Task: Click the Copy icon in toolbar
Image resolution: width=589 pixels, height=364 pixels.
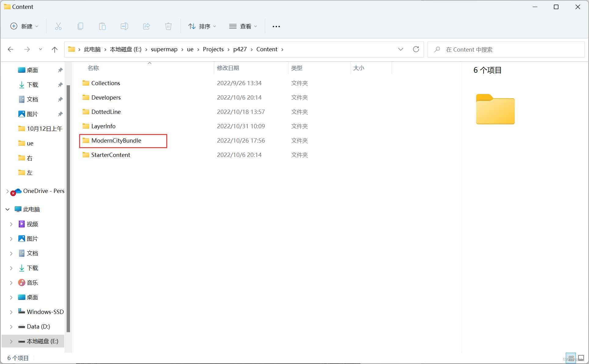Action: click(80, 26)
